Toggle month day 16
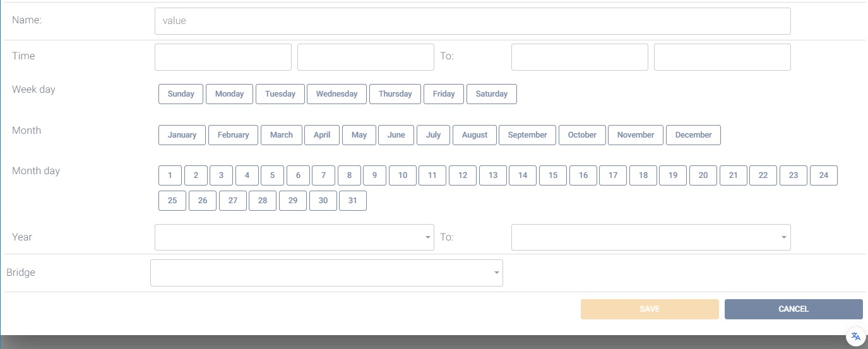 tap(583, 175)
